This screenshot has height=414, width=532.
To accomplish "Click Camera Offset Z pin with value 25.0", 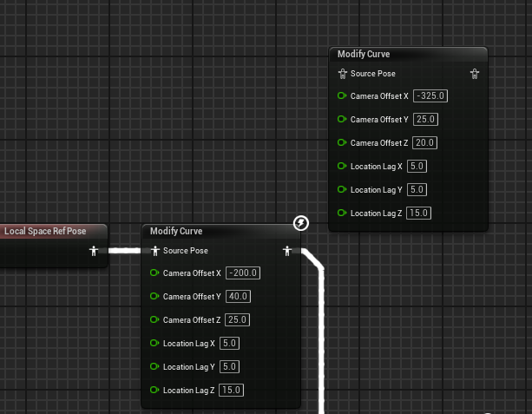I will (x=154, y=319).
